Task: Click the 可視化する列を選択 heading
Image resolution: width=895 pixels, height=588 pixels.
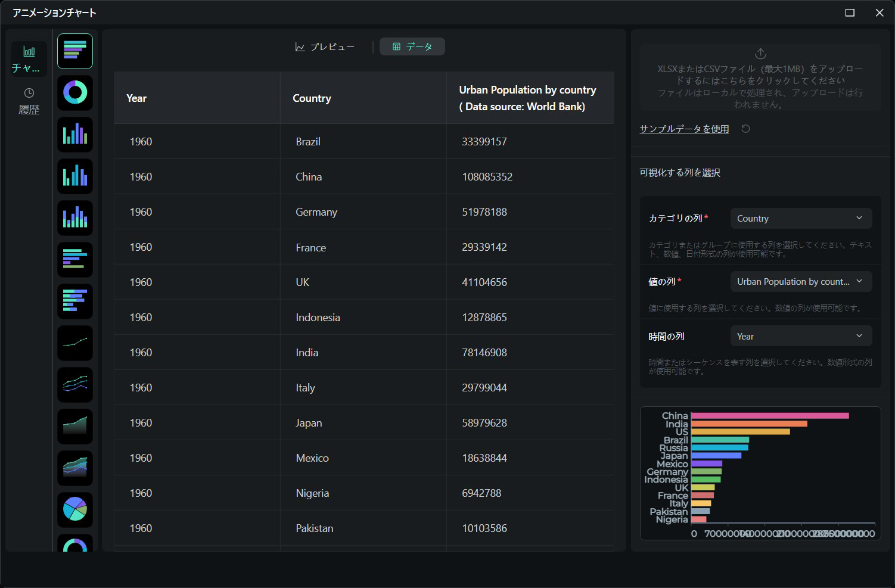Action: pyautogui.click(x=680, y=173)
